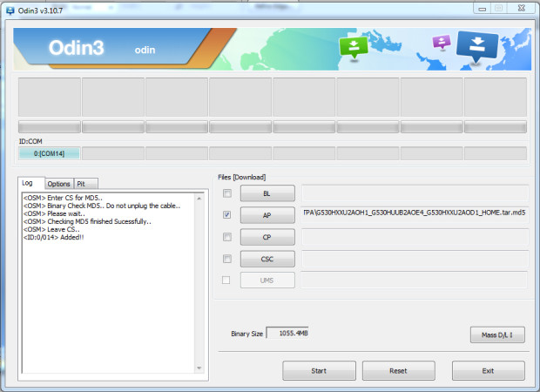This screenshot has width=540, height=392.
Task: Click log line '<OSM> Leave CS..'
Action: tap(51, 229)
